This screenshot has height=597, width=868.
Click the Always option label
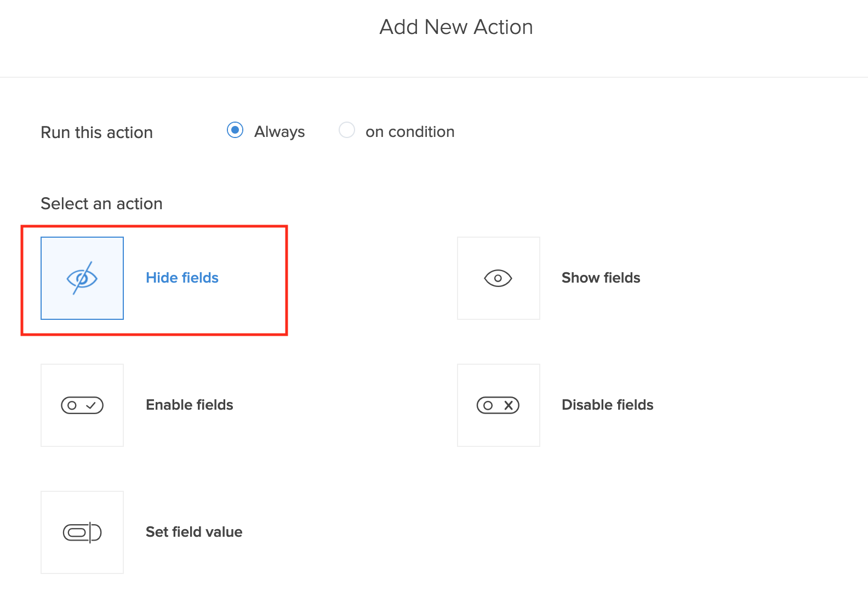[x=279, y=132]
